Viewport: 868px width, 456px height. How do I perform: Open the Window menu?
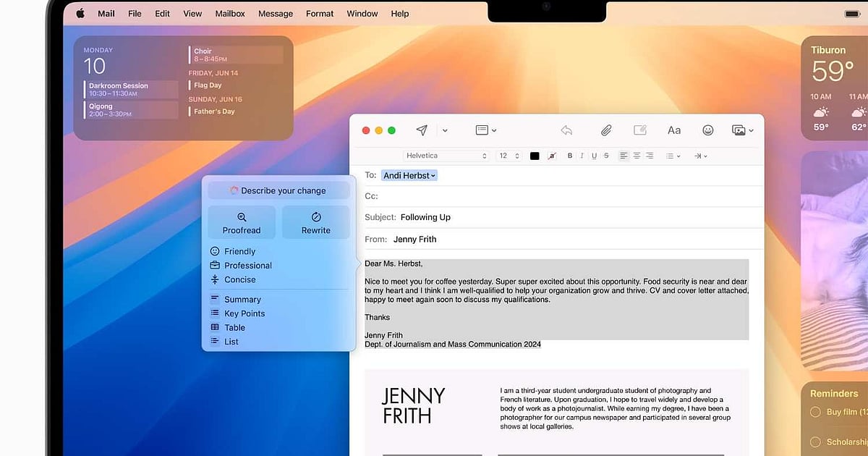[x=362, y=13]
